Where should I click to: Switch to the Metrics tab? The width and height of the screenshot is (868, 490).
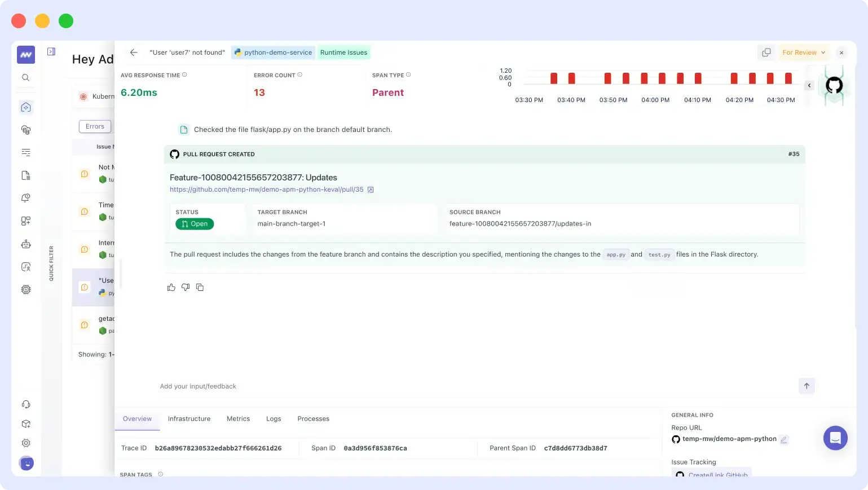click(238, 419)
